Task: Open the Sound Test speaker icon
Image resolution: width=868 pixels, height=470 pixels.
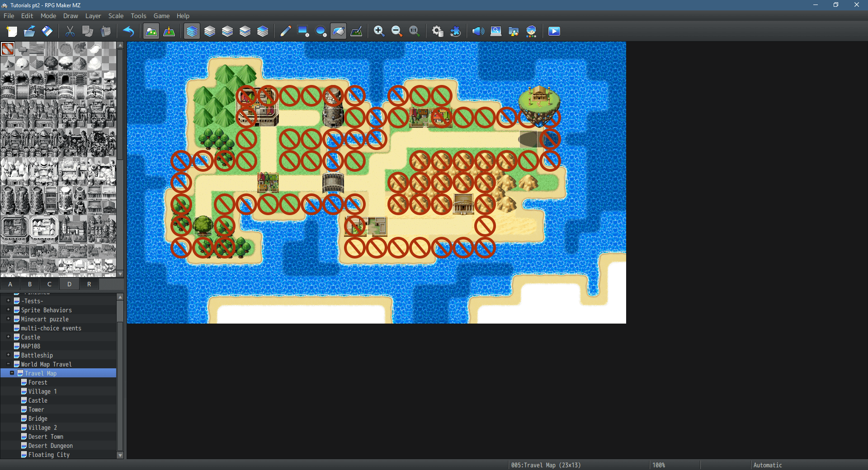Action: [478, 31]
